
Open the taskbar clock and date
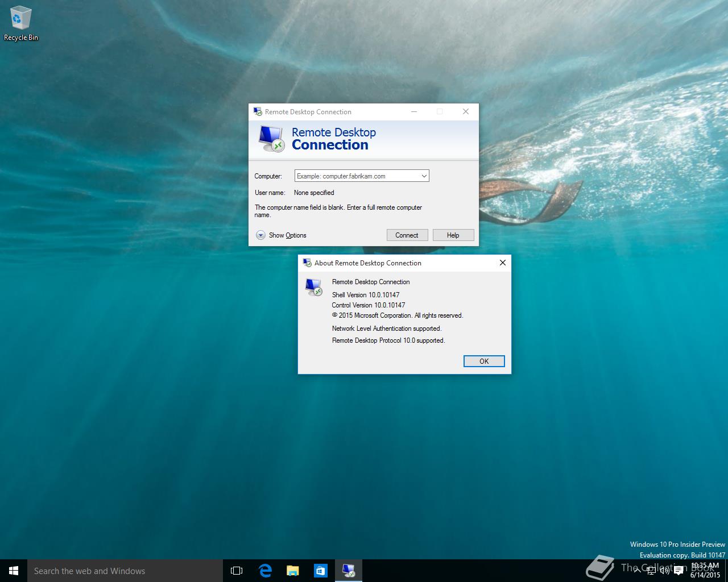(x=705, y=571)
